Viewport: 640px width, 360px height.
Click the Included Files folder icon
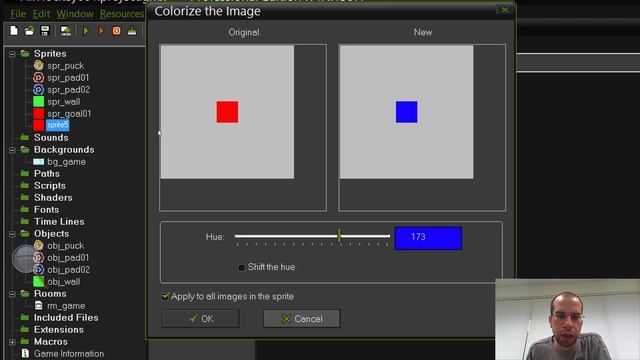pyautogui.click(x=25, y=318)
